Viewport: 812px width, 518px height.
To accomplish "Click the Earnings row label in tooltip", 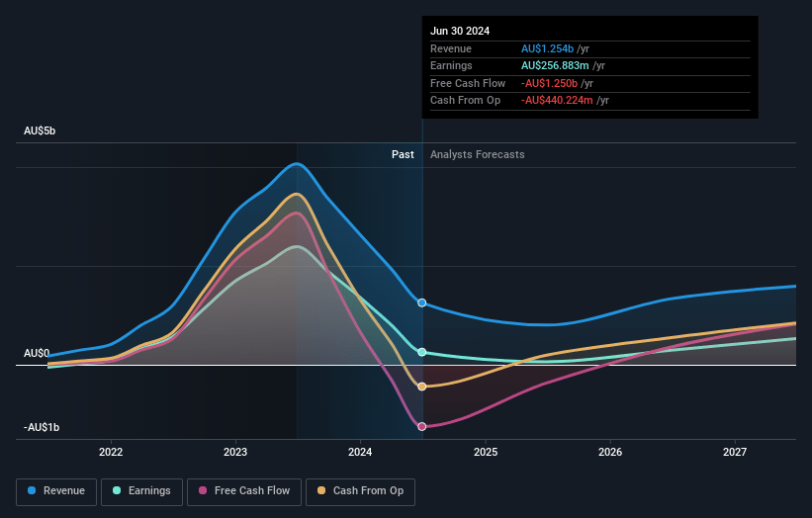I will click(x=451, y=65).
